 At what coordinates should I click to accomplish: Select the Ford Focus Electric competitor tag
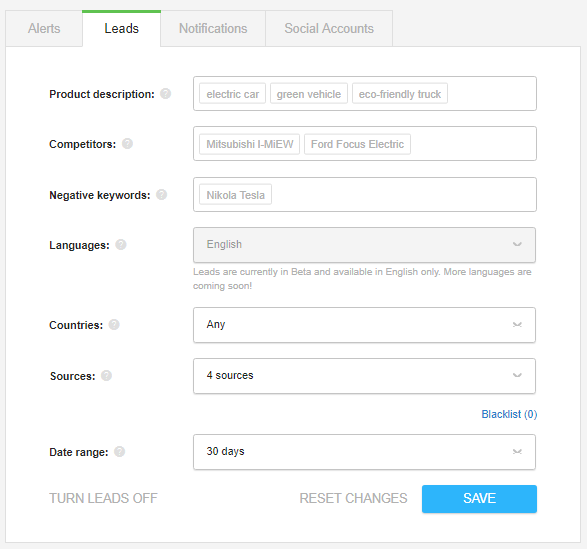(x=357, y=144)
